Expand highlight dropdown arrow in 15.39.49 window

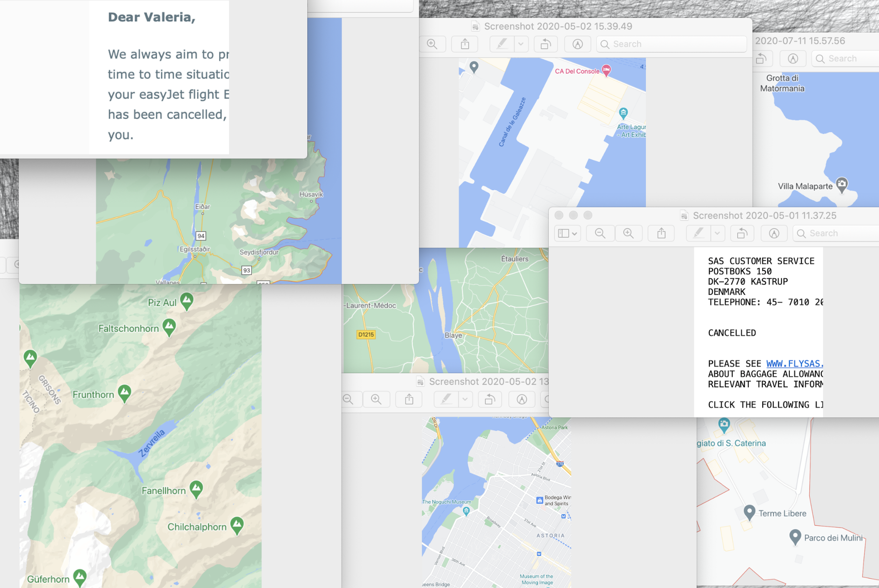(x=521, y=44)
